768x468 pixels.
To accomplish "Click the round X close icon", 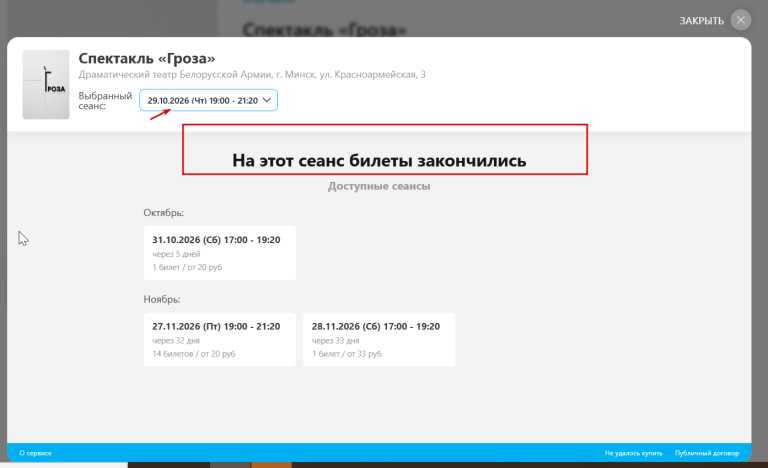I will tap(741, 20).
